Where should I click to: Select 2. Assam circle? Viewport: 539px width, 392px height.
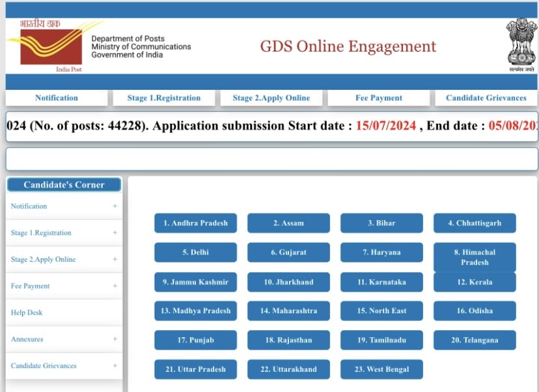click(289, 223)
